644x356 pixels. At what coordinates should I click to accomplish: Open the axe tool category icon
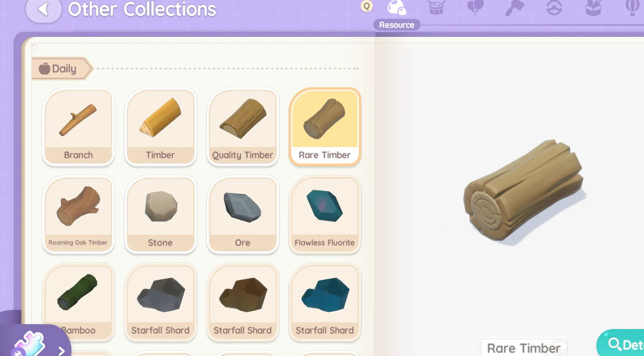515,8
